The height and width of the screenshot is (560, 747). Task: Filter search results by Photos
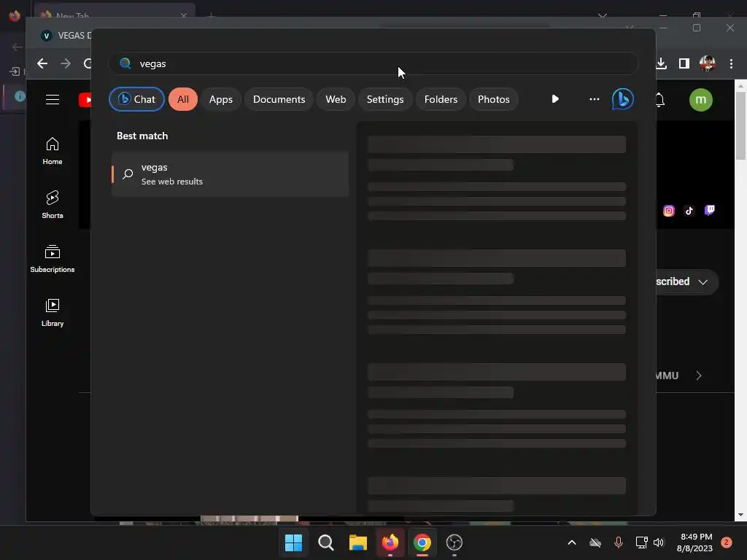coord(494,99)
